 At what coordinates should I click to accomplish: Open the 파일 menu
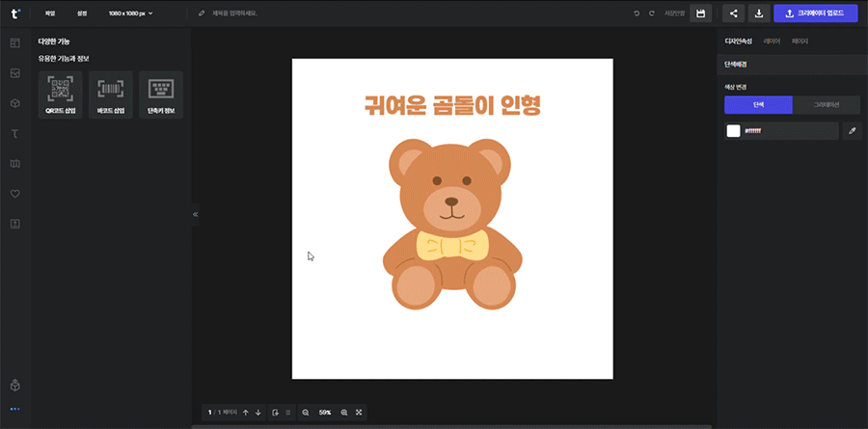[x=50, y=13]
